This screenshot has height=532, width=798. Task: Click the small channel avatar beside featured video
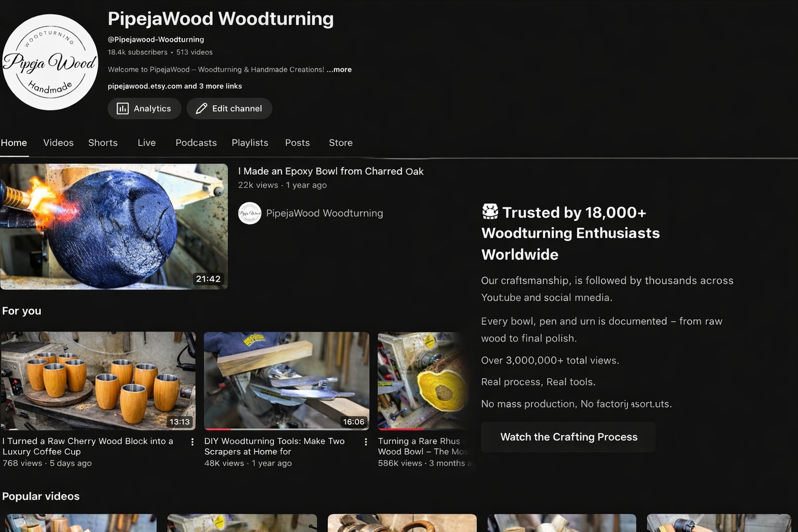(250, 213)
